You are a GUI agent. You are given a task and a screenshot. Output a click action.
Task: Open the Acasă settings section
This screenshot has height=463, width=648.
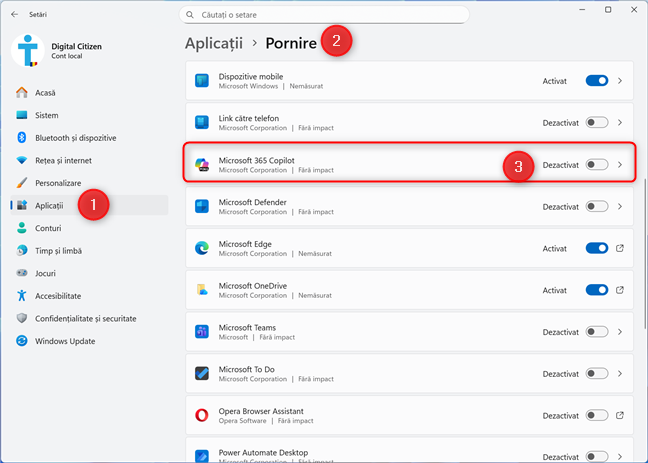pyautogui.click(x=89, y=93)
